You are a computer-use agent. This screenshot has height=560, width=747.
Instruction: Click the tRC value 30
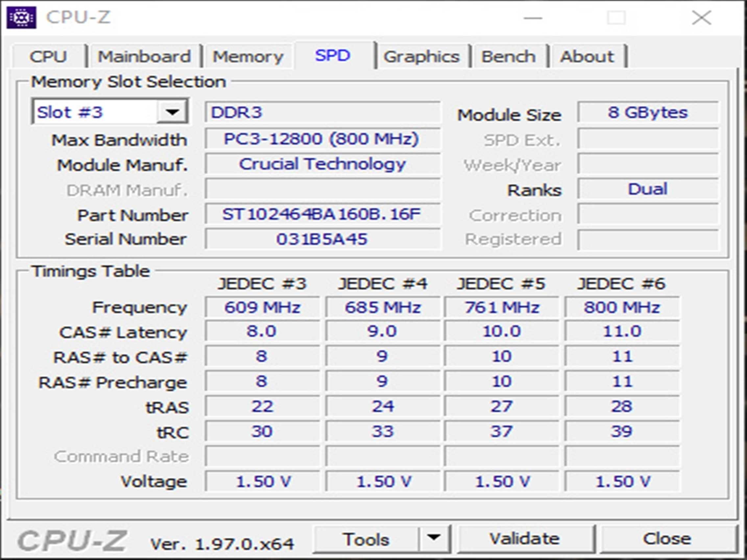click(262, 431)
